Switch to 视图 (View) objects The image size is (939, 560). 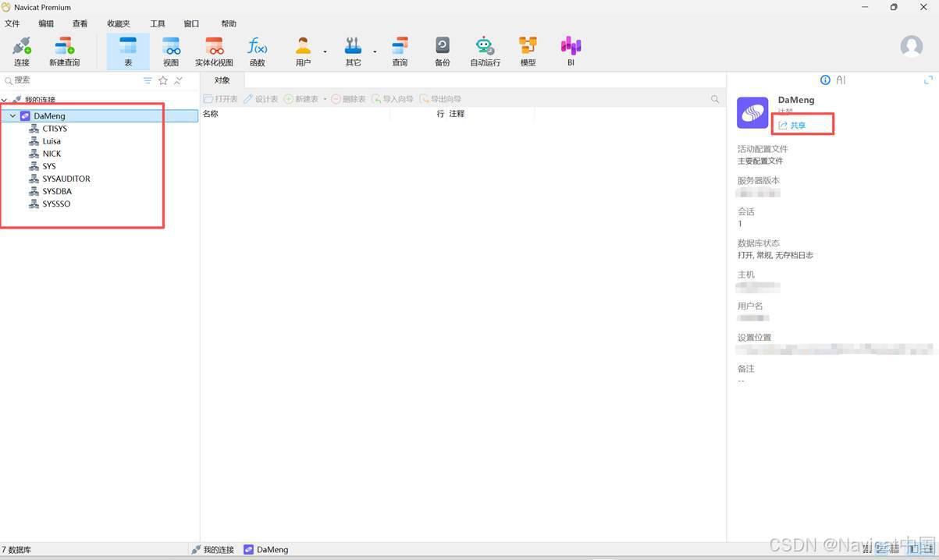click(x=171, y=51)
